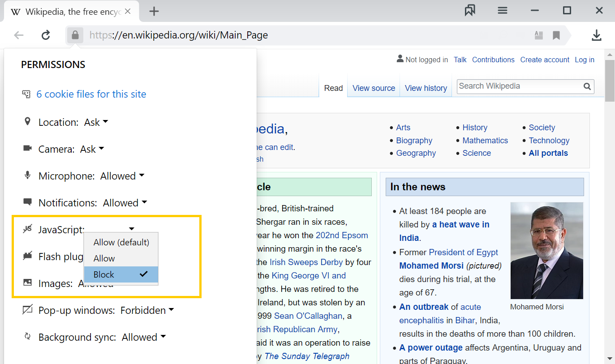
Task: Open the Notifications Allowed dropdown
Action: pyautogui.click(x=125, y=203)
